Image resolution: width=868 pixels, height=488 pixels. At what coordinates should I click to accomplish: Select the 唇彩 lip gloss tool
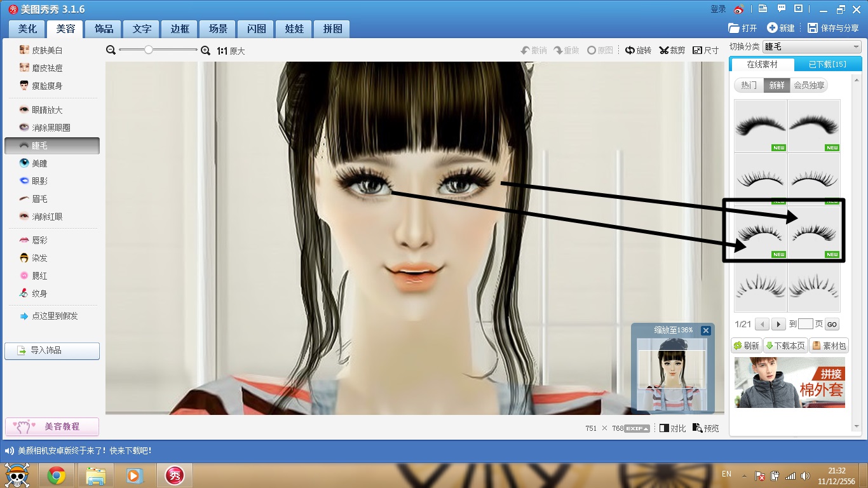pyautogui.click(x=33, y=240)
